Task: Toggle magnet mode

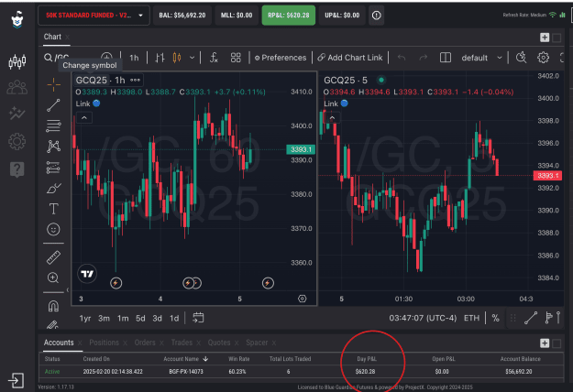Action: click(54, 306)
